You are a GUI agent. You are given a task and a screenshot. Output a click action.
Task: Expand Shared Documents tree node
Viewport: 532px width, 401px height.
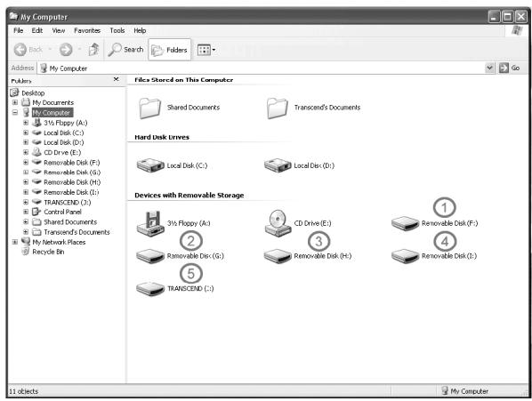click(26, 222)
